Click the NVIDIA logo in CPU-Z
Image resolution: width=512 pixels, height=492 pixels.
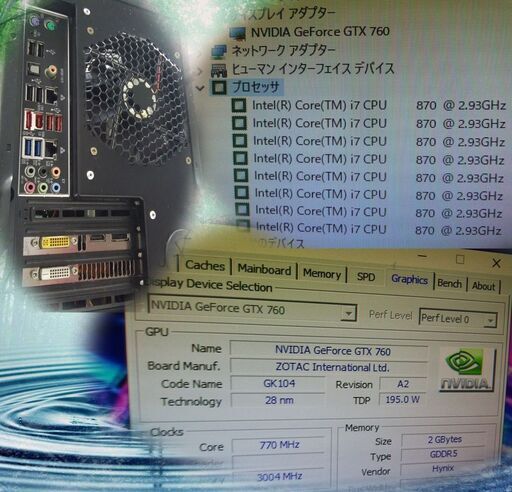pos(467,369)
